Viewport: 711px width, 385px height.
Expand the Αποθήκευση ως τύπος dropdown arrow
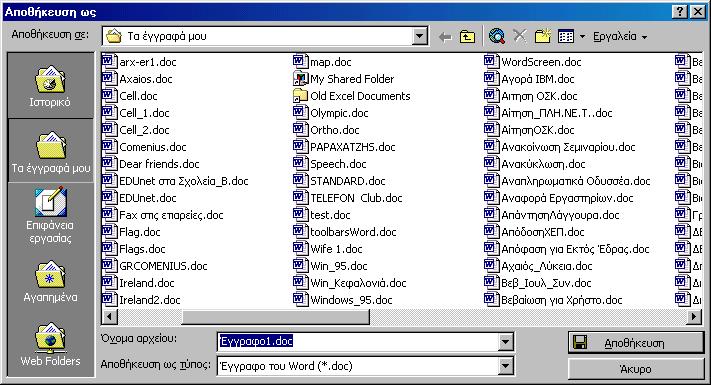click(506, 366)
